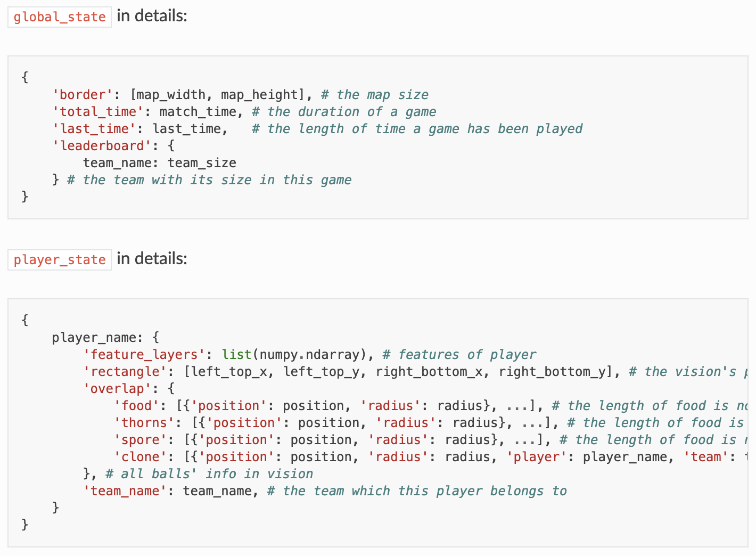Click the player_state inline code label
Image resolution: width=756 pixels, height=556 pixels.
click(x=60, y=260)
